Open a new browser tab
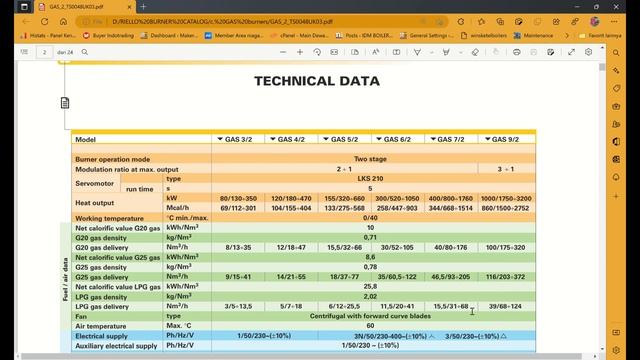 [143, 7]
